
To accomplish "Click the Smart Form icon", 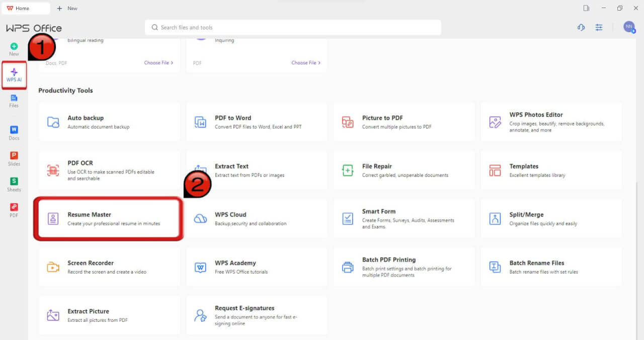I will tap(348, 218).
